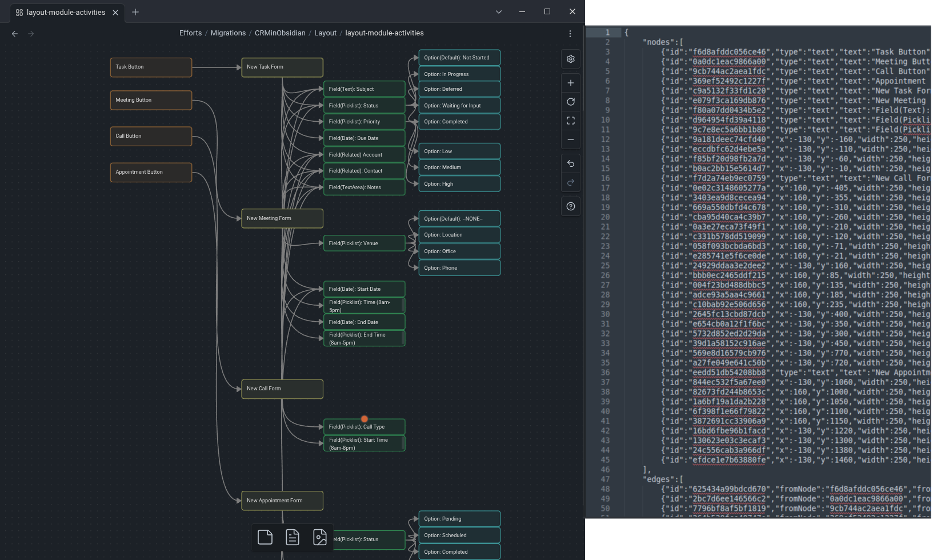Select the Task Button node

coord(151,67)
